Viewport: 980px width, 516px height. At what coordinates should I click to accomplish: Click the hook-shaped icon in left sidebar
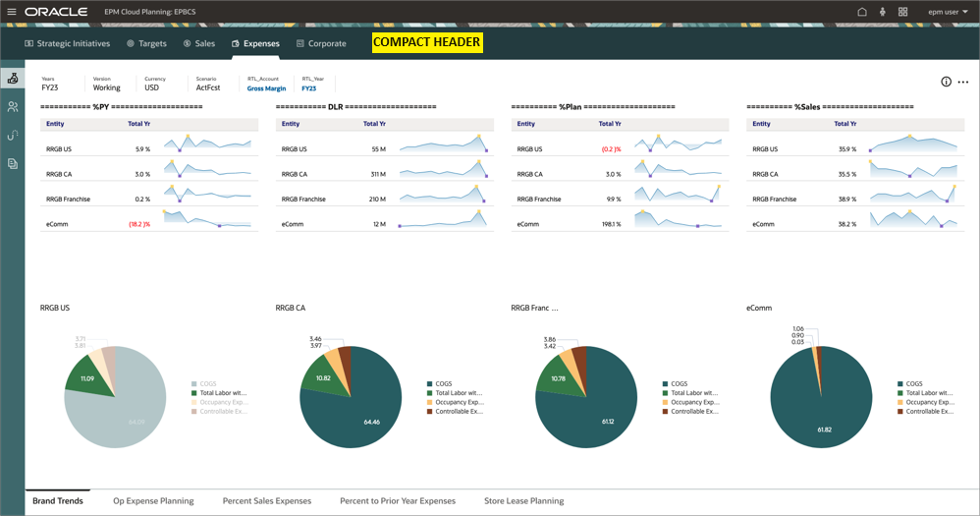[x=13, y=136]
